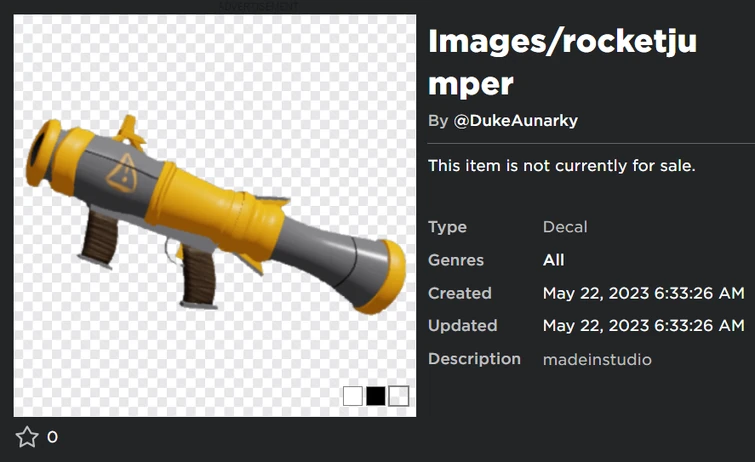Click the ADVERTISEMENT label above the image
The image size is (755, 462).
pyautogui.click(x=258, y=7)
